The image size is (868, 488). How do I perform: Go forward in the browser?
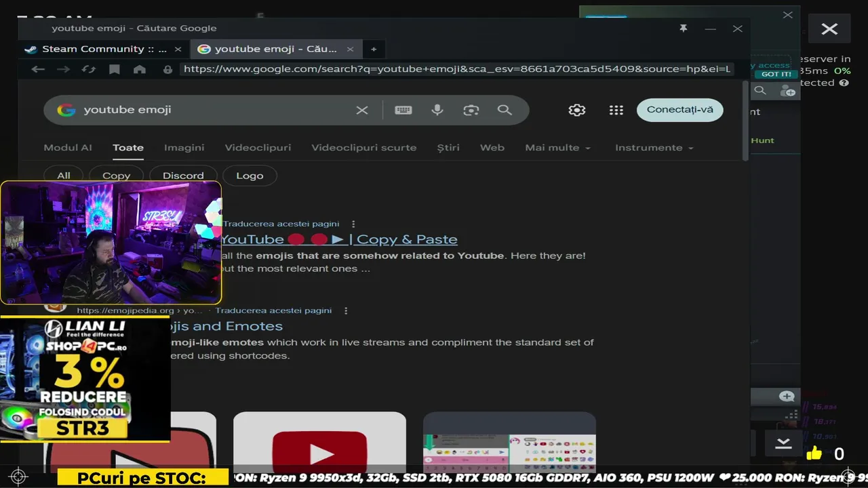click(63, 69)
